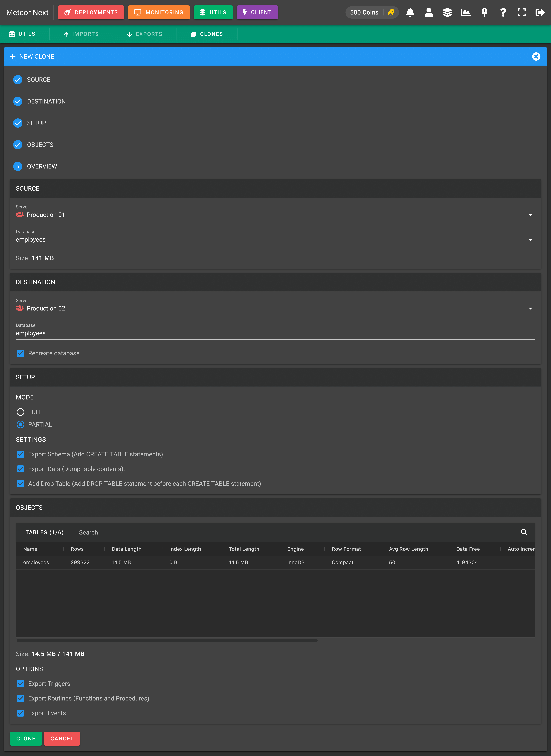
Task: Sort by the Data Free column header
Action: 468,549
